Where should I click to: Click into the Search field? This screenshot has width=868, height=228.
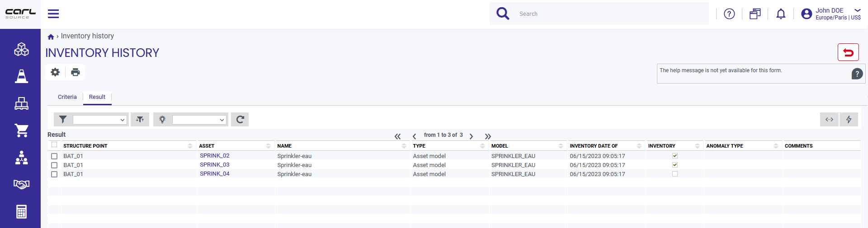[611, 14]
